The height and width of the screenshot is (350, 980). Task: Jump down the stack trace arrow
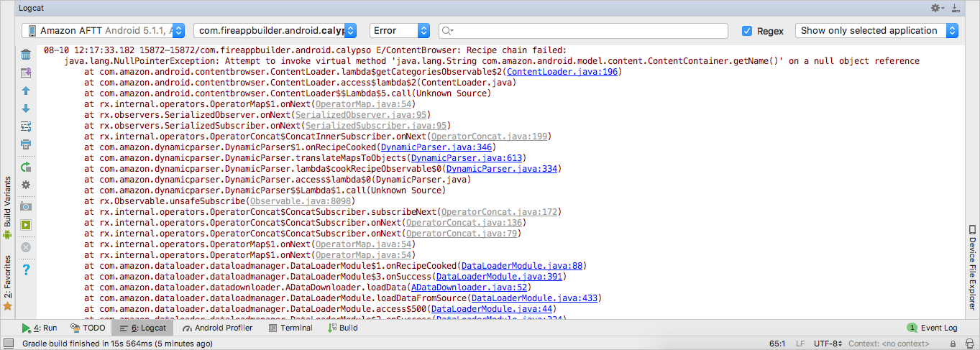tap(26, 109)
